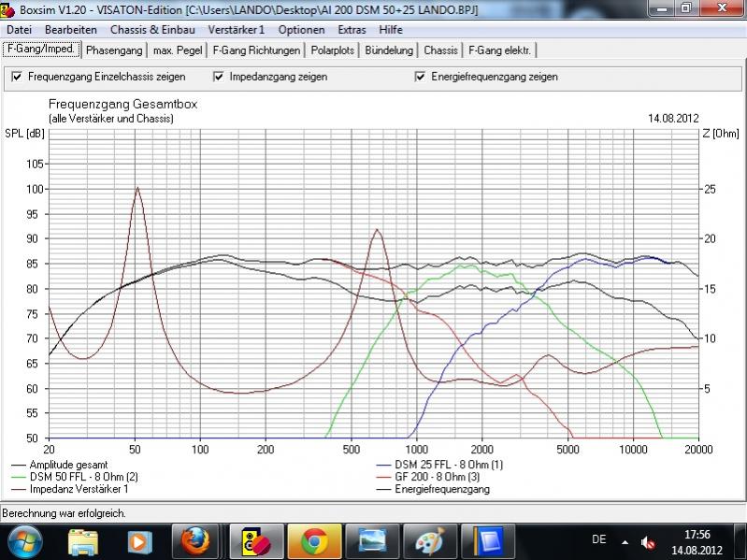Toggle Energiefrequenzgang zeigen checkbox
This screenshot has height=560, width=747.
click(x=420, y=77)
